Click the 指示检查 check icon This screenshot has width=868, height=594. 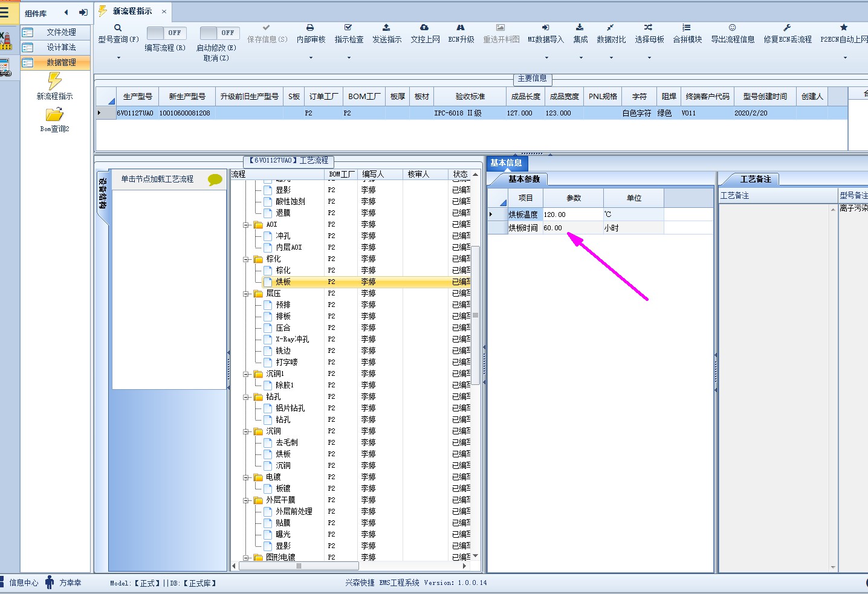point(348,28)
